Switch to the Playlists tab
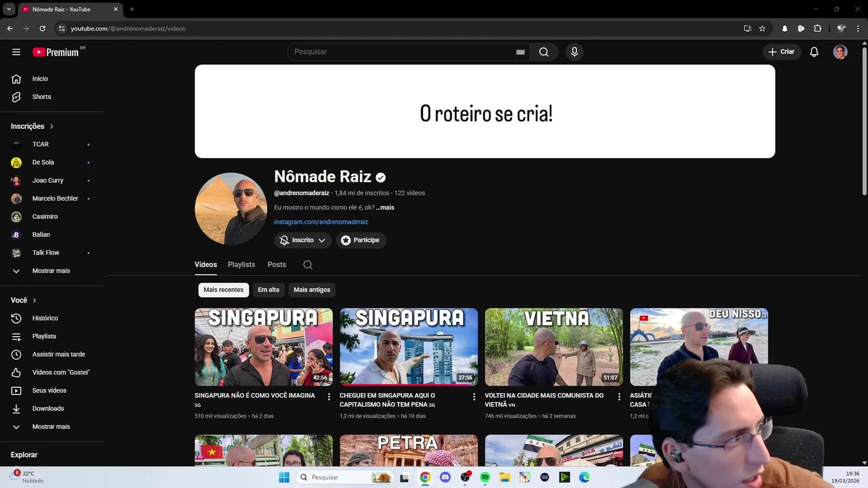The height and width of the screenshot is (488, 868). 241,265
